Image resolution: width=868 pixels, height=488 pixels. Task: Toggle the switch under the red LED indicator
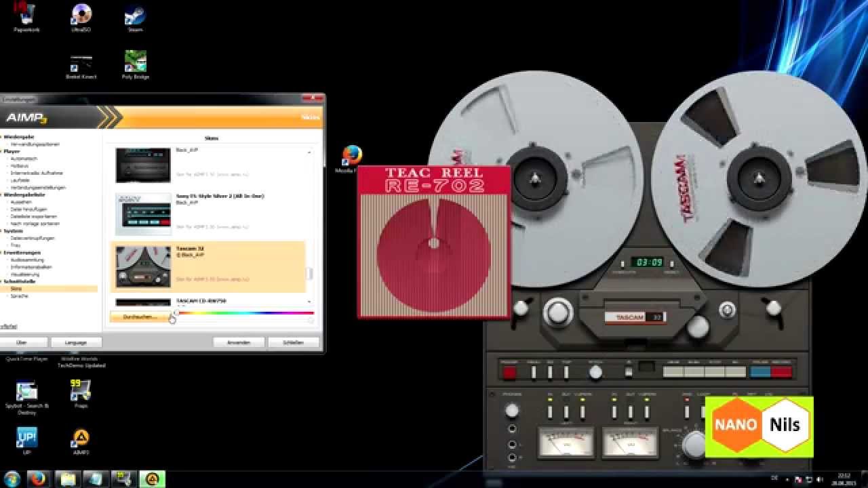(x=687, y=411)
